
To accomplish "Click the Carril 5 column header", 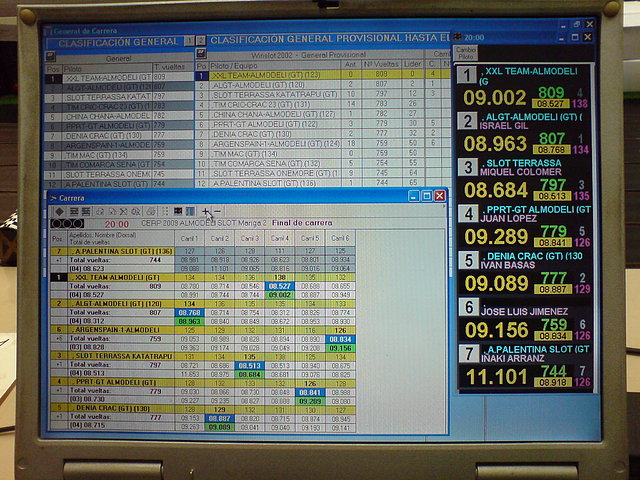I will [x=310, y=238].
